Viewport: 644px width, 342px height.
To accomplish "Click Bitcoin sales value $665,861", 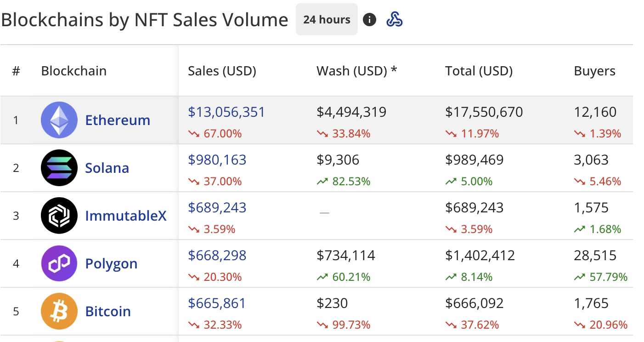I will coord(217,303).
